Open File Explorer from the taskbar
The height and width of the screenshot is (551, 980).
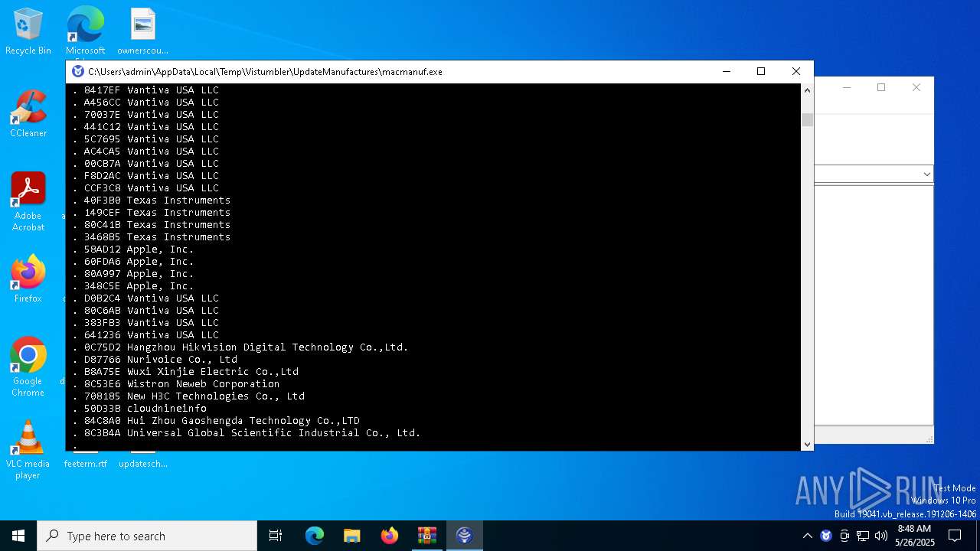pos(351,536)
